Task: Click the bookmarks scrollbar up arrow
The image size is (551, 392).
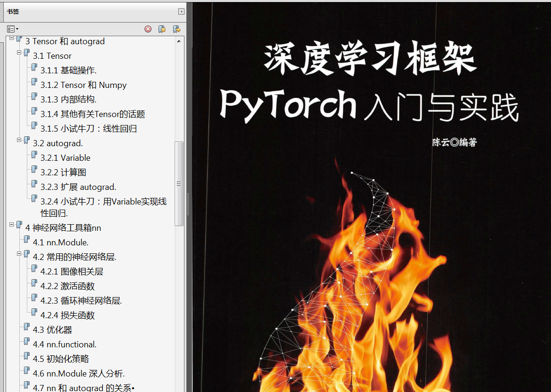Action: point(179,41)
